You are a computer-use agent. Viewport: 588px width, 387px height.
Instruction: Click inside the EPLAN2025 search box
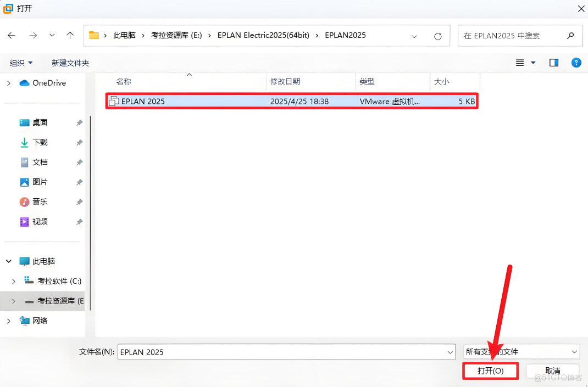[517, 35]
